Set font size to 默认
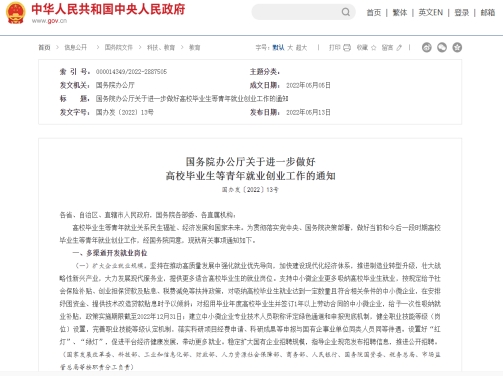The width and height of the screenshot is (503, 377). click(x=278, y=48)
